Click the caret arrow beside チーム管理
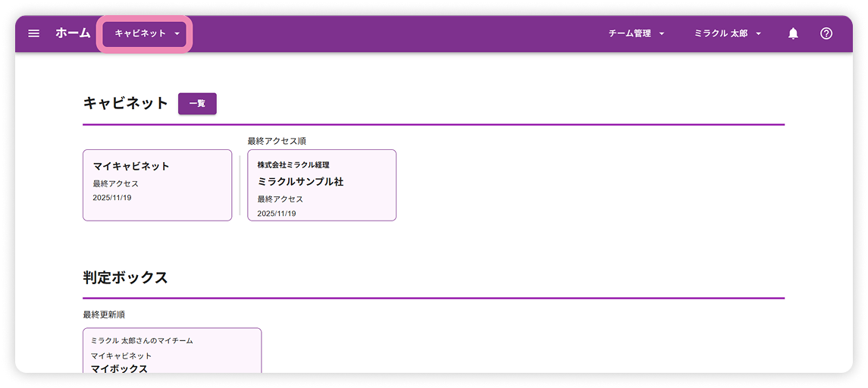The image size is (868, 388). 661,34
